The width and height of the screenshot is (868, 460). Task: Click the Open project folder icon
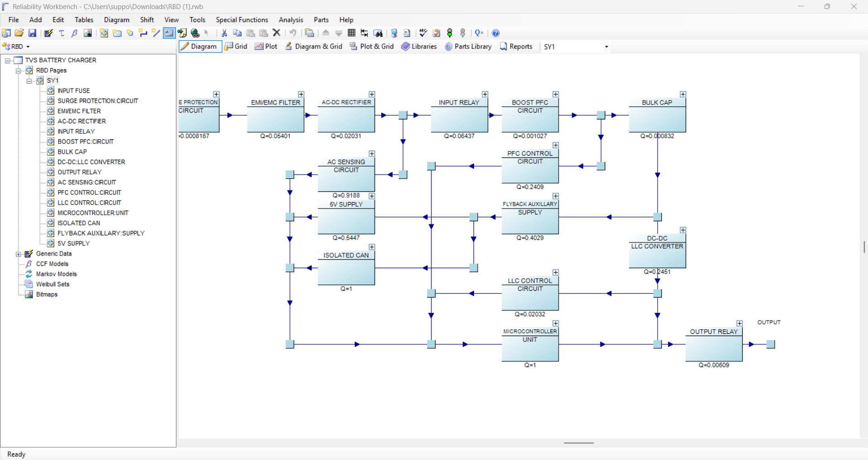point(19,33)
